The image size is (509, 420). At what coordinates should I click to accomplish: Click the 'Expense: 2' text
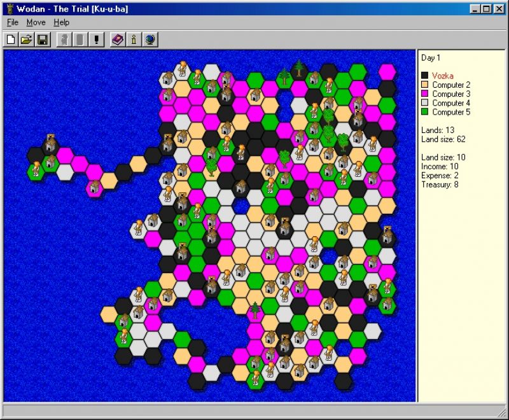(440, 176)
